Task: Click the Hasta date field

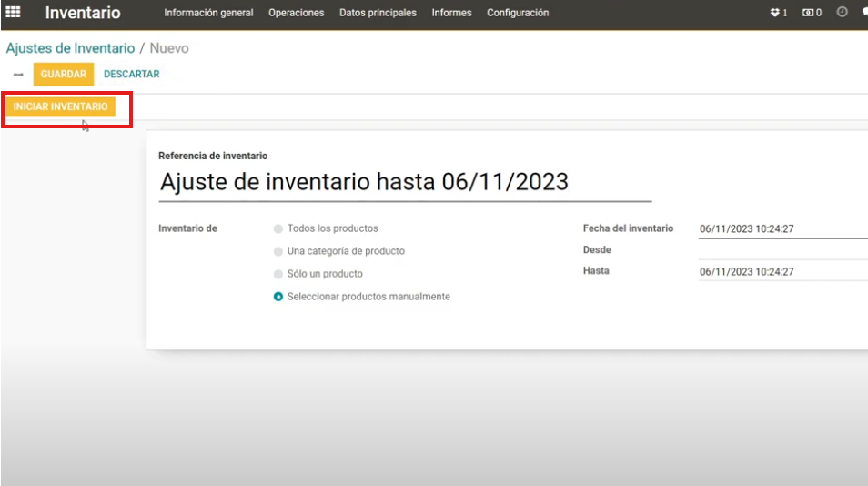Action: click(x=782, y=272)
